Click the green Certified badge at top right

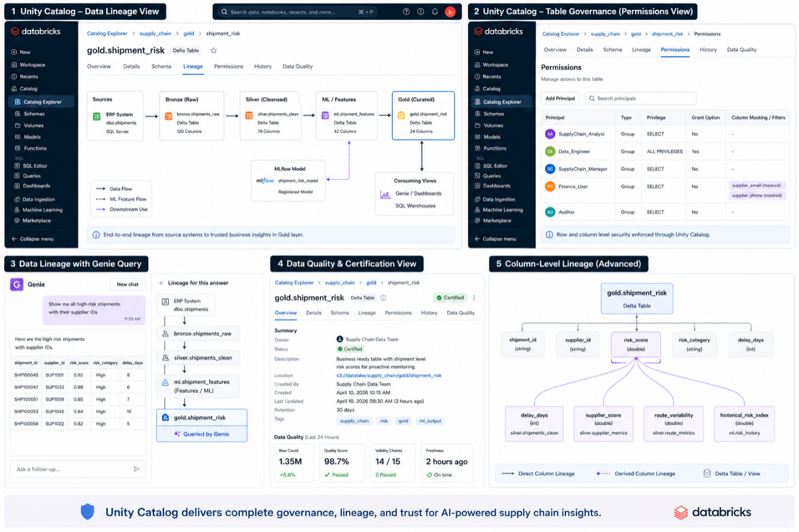[x=450, y=298]
